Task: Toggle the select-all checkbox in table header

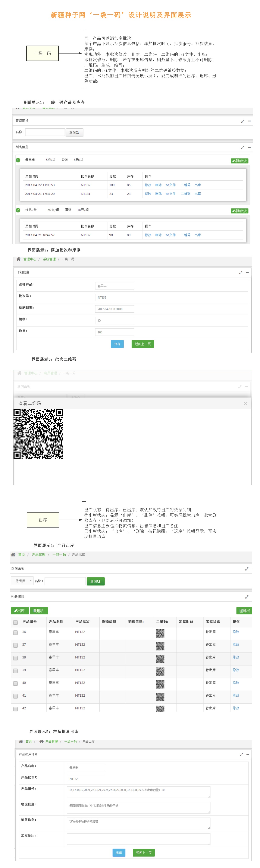Action: 15,622
